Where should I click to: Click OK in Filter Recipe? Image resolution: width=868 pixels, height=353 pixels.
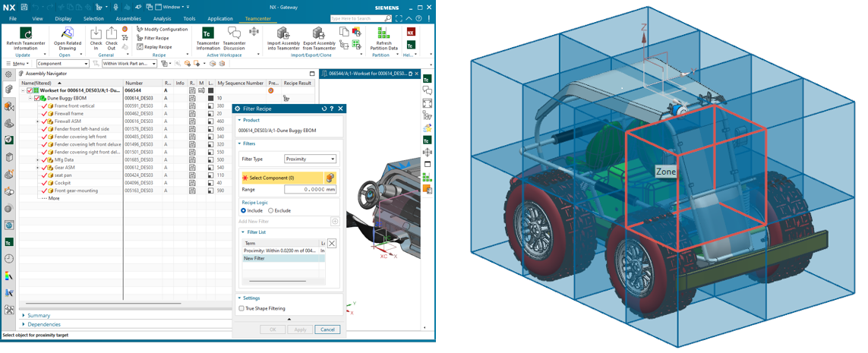click(273, 329)
